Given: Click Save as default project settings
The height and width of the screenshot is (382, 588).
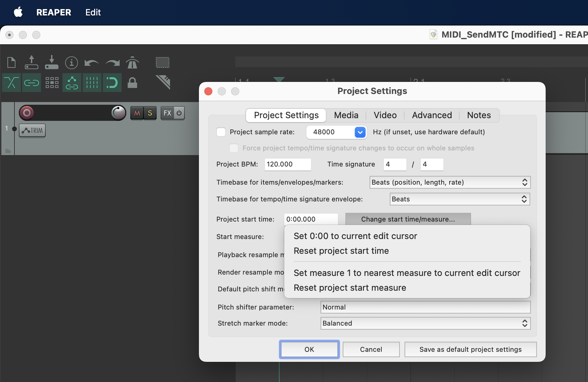Looking at the screenshot, I should coord(470,349).
